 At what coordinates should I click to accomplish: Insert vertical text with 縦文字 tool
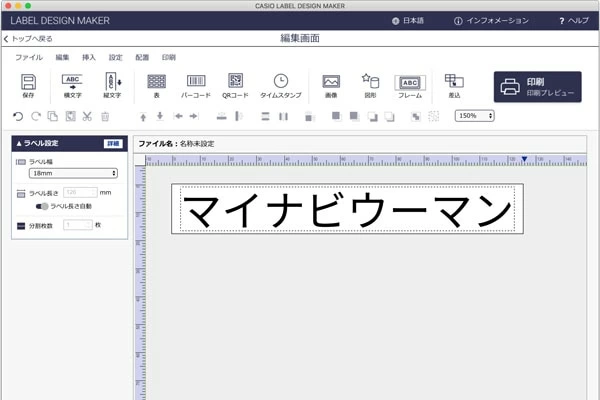pyautogui.click(x=113, y=85)
